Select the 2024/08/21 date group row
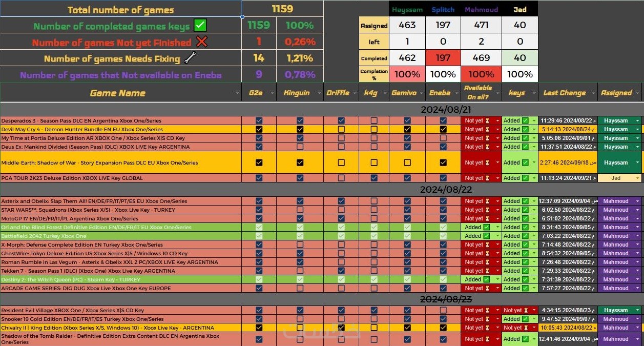The width and height of the screenshot is (644, 346). pyautogui.click(x=322, y=109)
